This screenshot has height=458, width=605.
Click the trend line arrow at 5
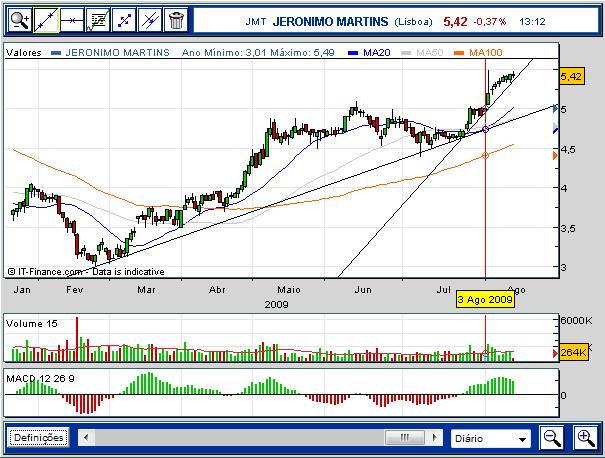556,109
